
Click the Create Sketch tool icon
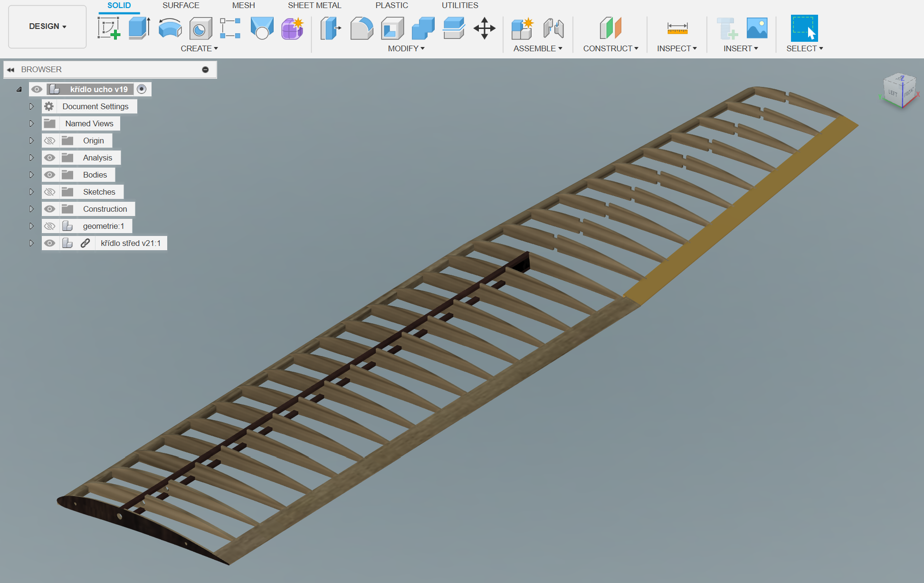point(108,28)
